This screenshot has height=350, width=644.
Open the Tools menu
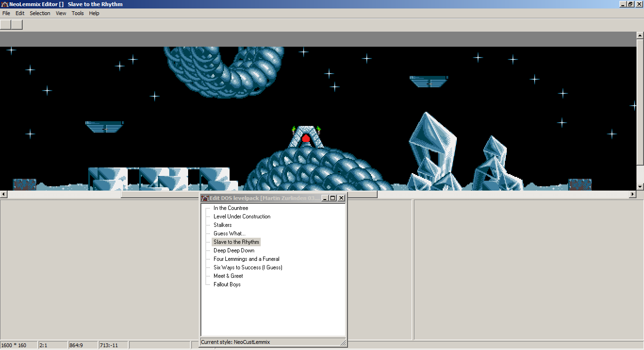(78, 13)
